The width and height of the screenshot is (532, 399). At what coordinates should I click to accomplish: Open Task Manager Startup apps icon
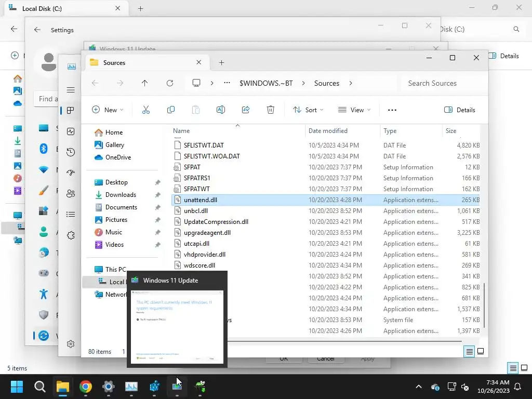[x=71, y=172]
